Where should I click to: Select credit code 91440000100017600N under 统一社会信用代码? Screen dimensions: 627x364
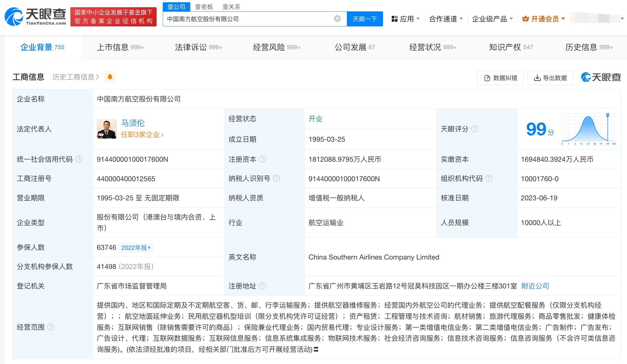(132, 159)
